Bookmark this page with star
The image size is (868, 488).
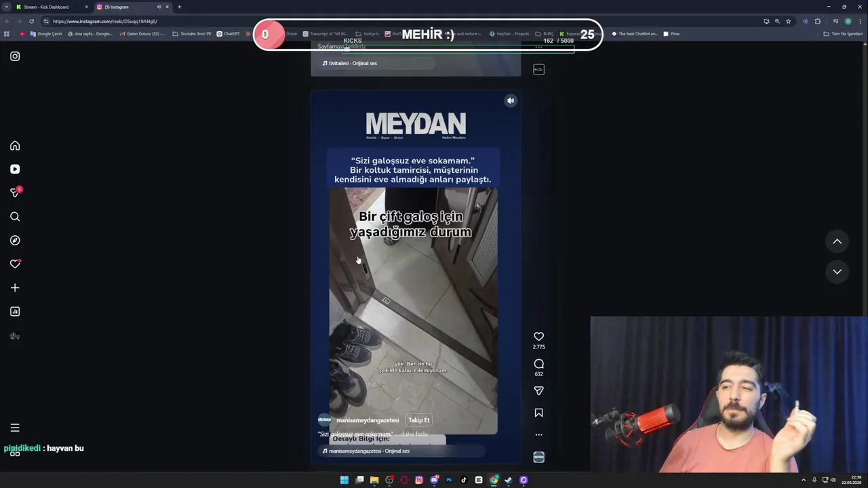click(788, 21)
